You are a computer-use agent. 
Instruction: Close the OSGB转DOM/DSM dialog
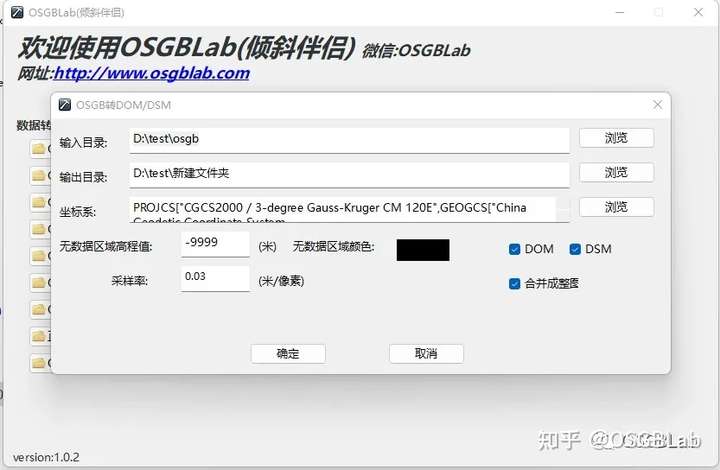pyautogui.click(x=658, y=105)
